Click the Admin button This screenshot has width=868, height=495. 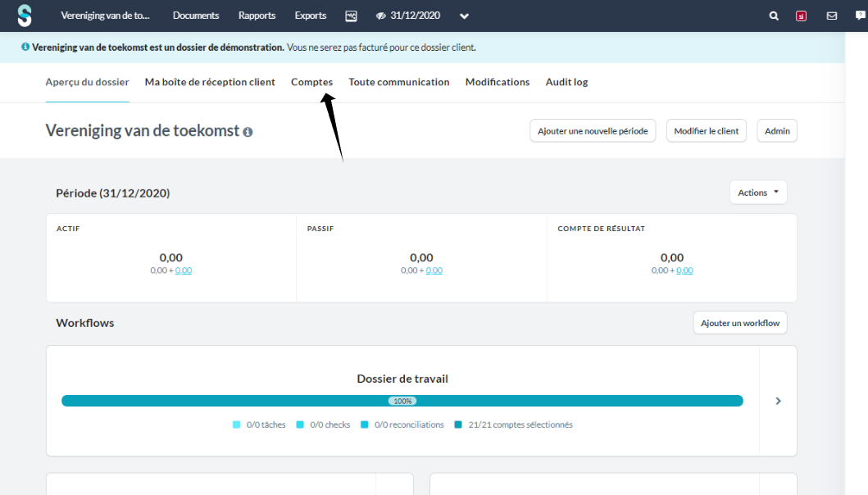pyautogui.click(x=777, y=130)
